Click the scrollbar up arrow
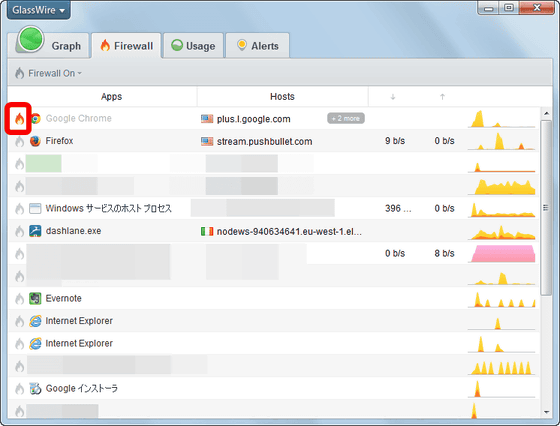This screenshot has width=560, height=426. click(546, 114)
